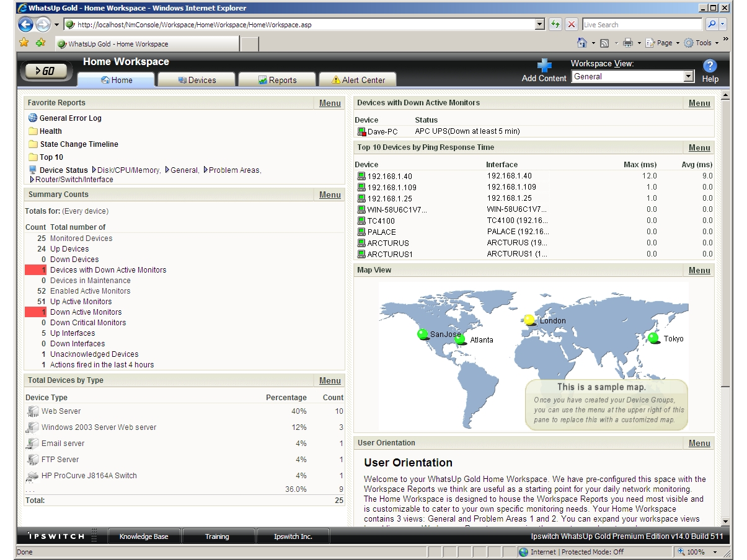747x560 pixels.
Task: Click the RSS feeds icon
Action: [x=604, y=43]
